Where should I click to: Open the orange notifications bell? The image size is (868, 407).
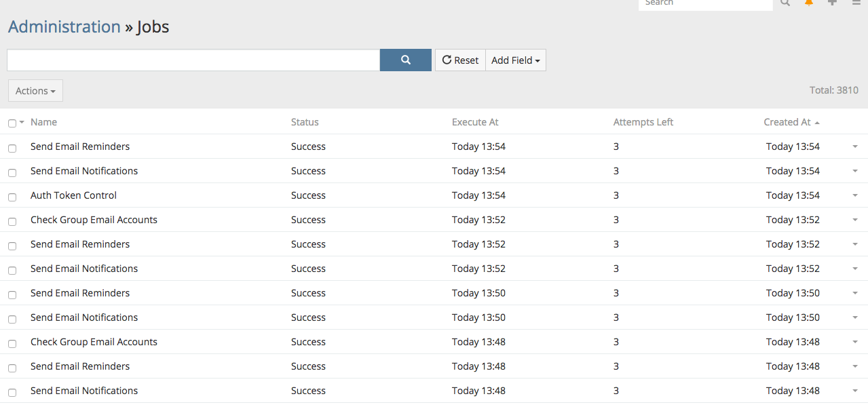pos(808,3)
